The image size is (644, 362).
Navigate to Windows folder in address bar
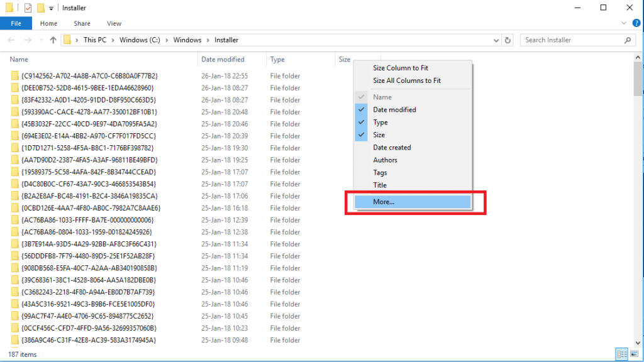point(187,40)
